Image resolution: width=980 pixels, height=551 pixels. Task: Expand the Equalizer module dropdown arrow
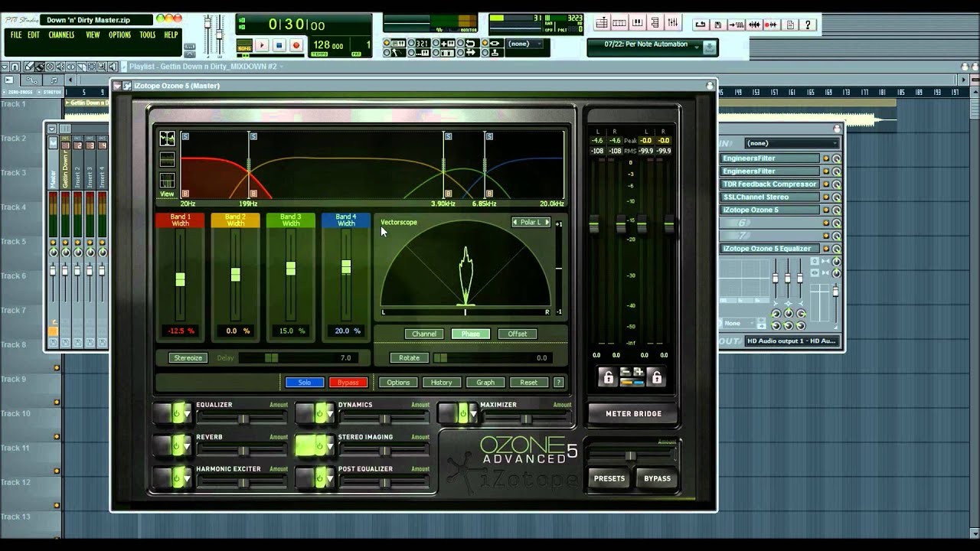click(187, 414)
